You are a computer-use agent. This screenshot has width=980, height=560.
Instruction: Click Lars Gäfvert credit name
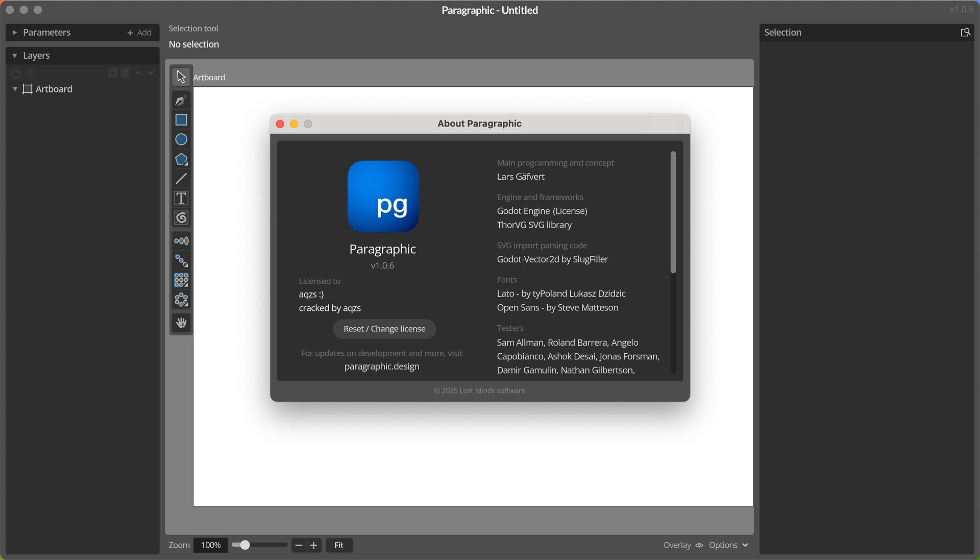521,177
